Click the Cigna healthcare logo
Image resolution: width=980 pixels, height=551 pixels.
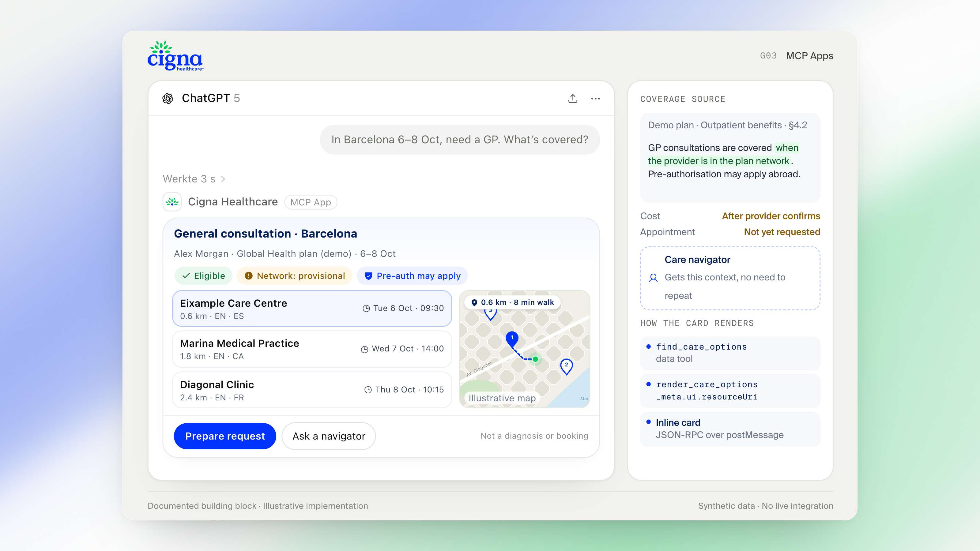[x=175, y=56]
